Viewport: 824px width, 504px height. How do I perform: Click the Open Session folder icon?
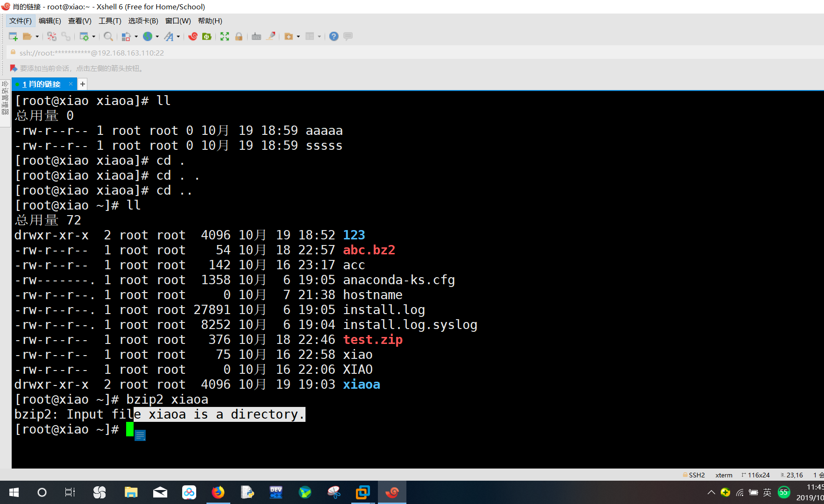(x=27, y=36)
